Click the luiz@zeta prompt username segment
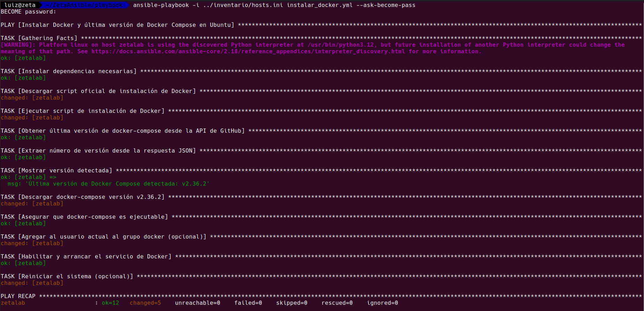 tap(20, 5)
